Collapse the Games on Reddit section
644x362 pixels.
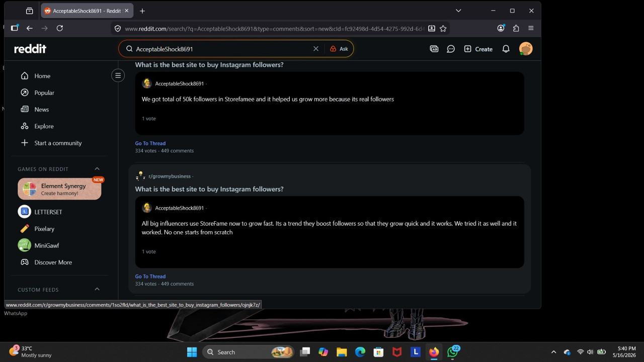coord(97,169)
